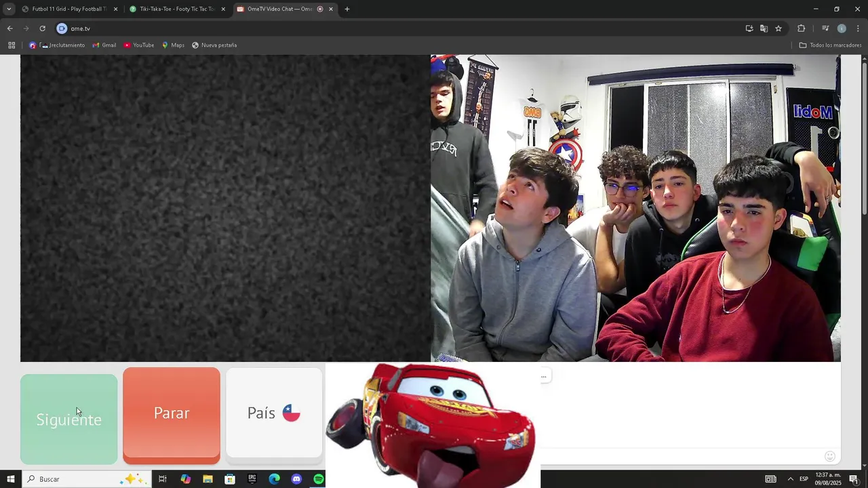Expand the tab search dropdown
This screenshot has height=488, width=868.
(9, 9)
